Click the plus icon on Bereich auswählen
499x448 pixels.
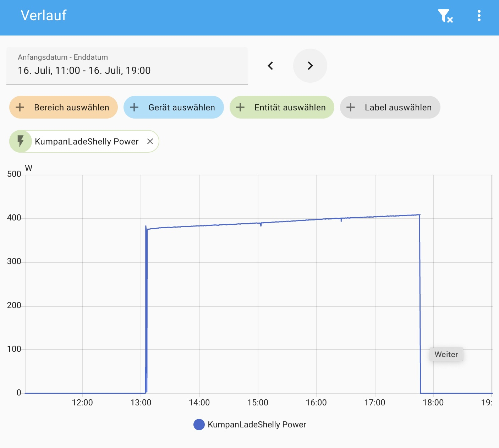[x=20, y=107]
